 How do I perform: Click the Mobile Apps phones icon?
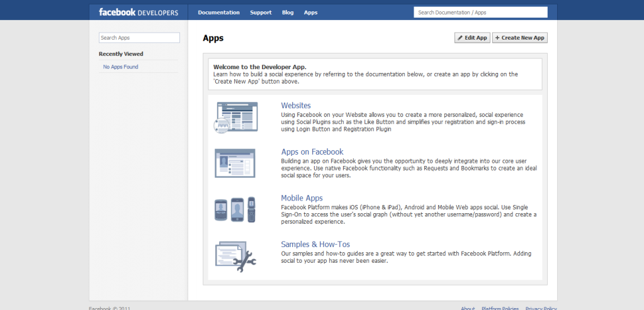pos(235,209)
